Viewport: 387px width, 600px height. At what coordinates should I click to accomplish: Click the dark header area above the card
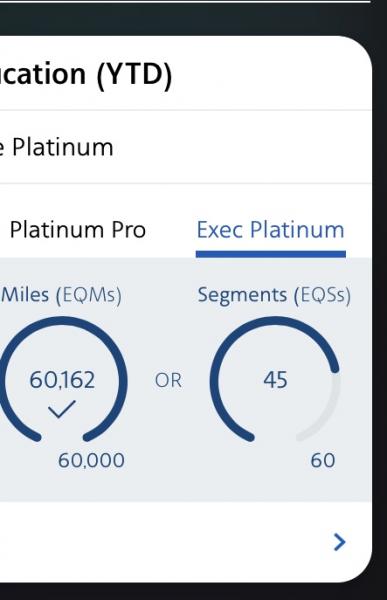(186, 19)
